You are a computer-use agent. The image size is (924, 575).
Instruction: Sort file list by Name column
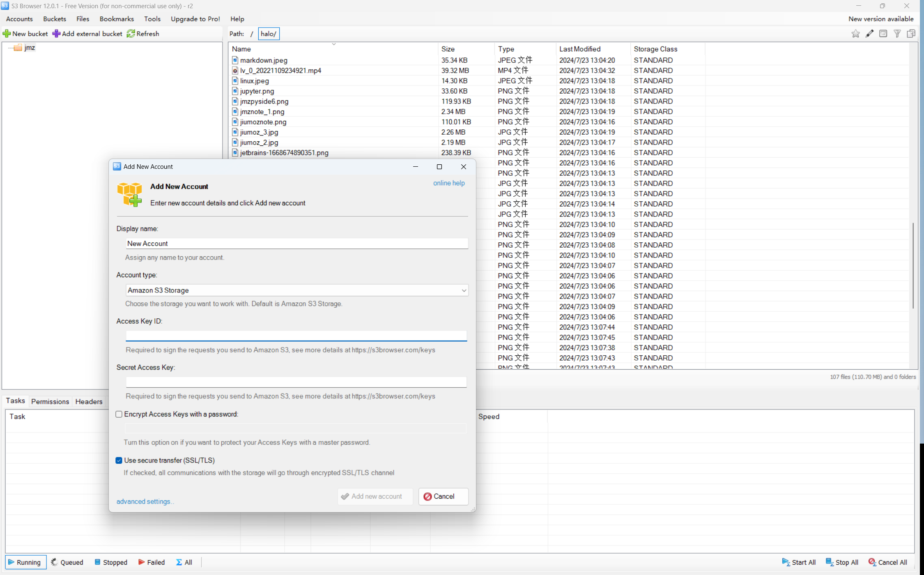click(333, 49)
